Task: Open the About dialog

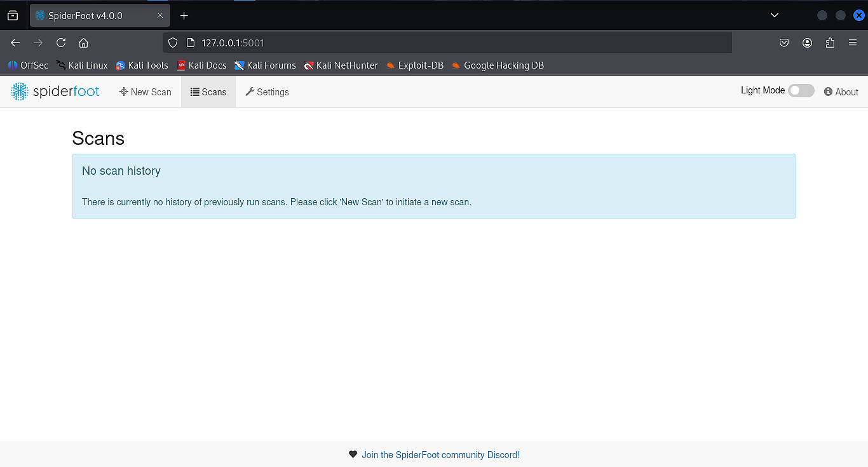Action: [841, 92]
